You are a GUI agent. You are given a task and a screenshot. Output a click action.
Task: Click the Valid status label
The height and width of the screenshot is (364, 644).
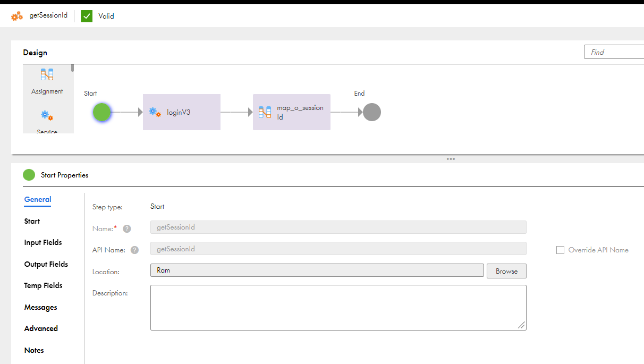point(106,16)
